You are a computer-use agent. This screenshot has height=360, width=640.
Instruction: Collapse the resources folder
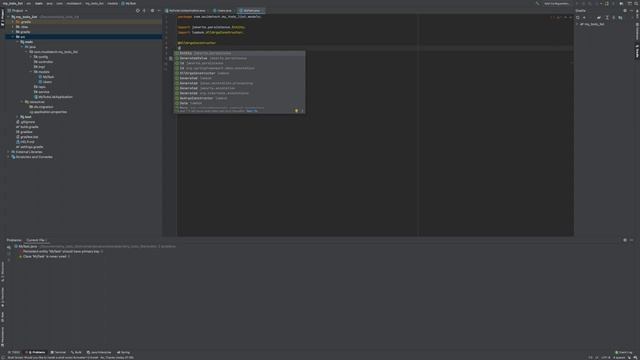click(22, 102)
